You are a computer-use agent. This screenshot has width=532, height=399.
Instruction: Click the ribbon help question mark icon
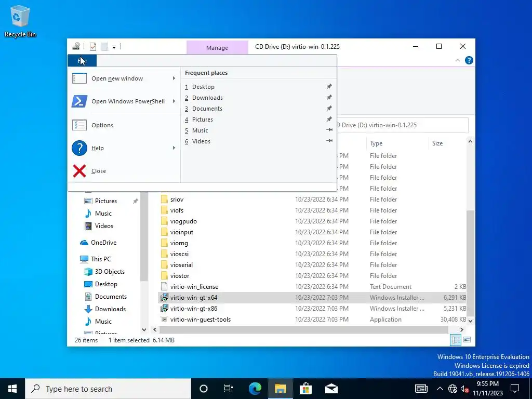click(469, 60)
